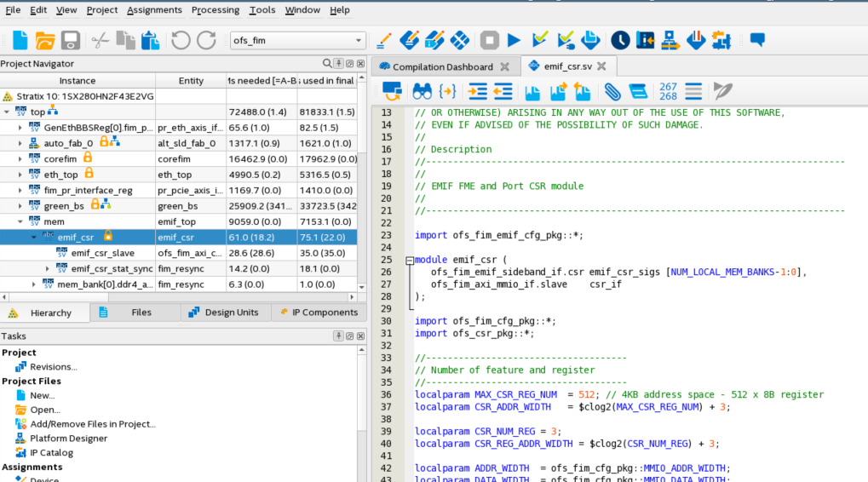Expand the corefim tree node
Viewport: 868px width, 482px height.
20,158
